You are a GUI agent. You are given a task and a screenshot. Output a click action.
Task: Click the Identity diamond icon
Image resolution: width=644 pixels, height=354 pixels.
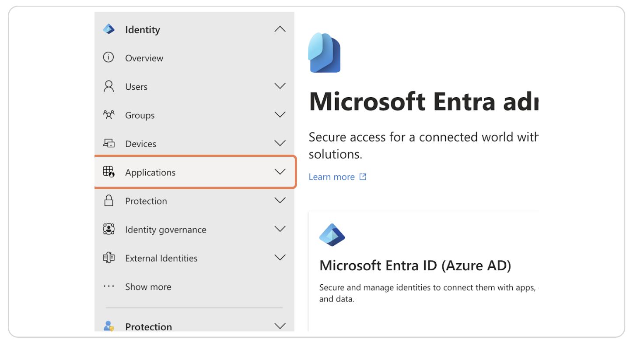[108, 29]
